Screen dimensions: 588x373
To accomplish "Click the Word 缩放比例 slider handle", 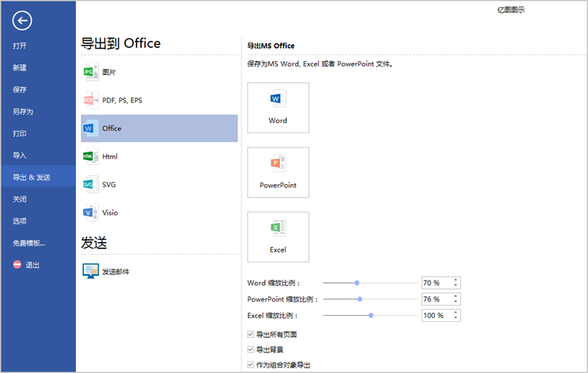I will pos(357,283).
